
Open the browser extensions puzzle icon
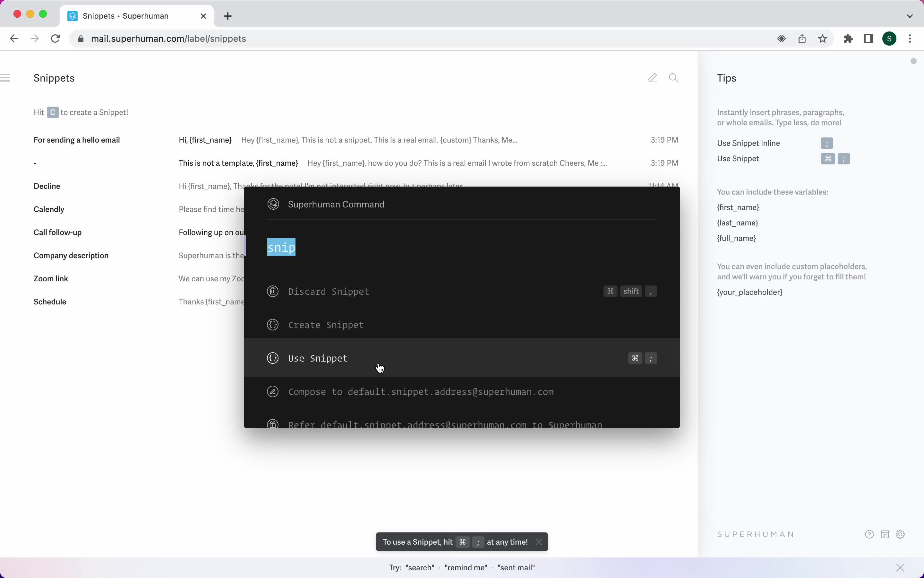coord(848,39)
